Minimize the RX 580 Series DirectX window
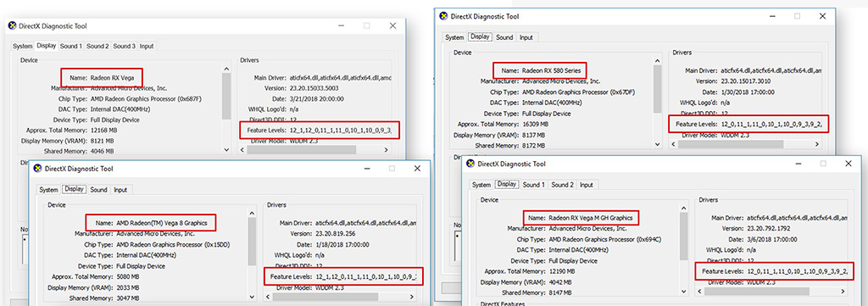The height and width of the screenshot is (306, 868). (771, 16)
